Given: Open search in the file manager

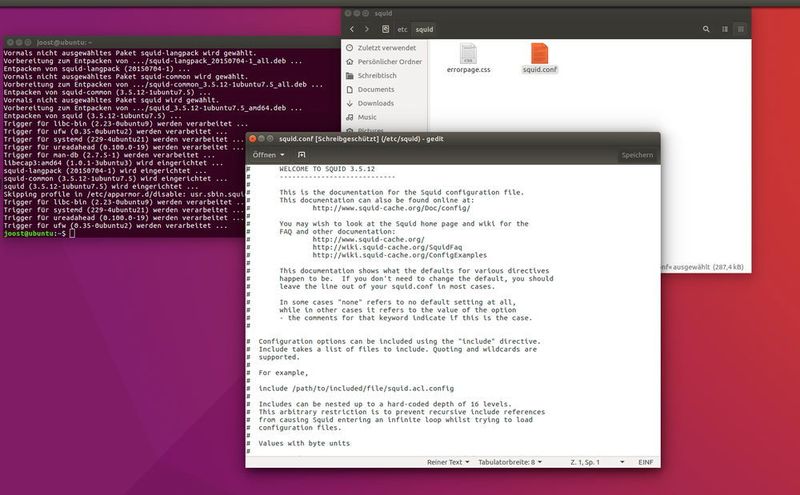Looking at the screenshot, I should click(x=706, y=29).
